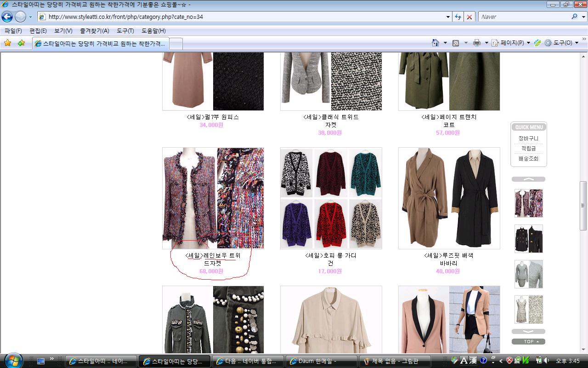This screenshot has height=368, width=588.
Task: Open the 파일(F) menu
Action: (13, 31)
